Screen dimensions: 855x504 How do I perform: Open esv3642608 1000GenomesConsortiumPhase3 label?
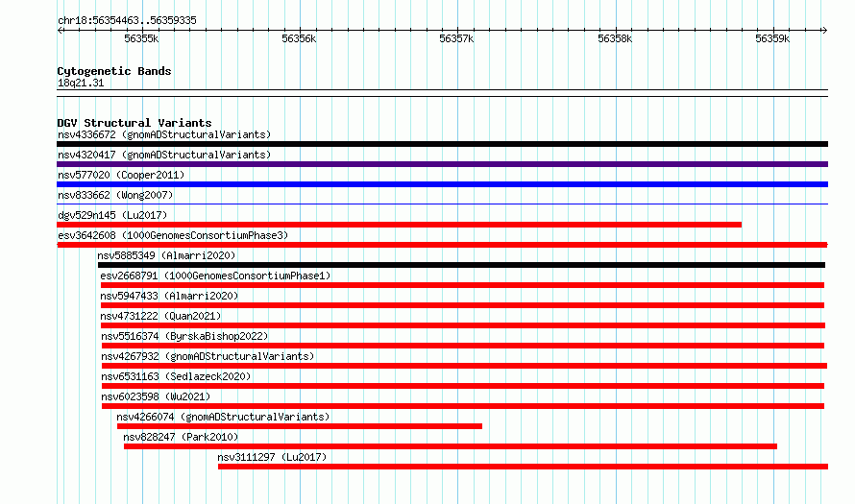tap(173, 235)
